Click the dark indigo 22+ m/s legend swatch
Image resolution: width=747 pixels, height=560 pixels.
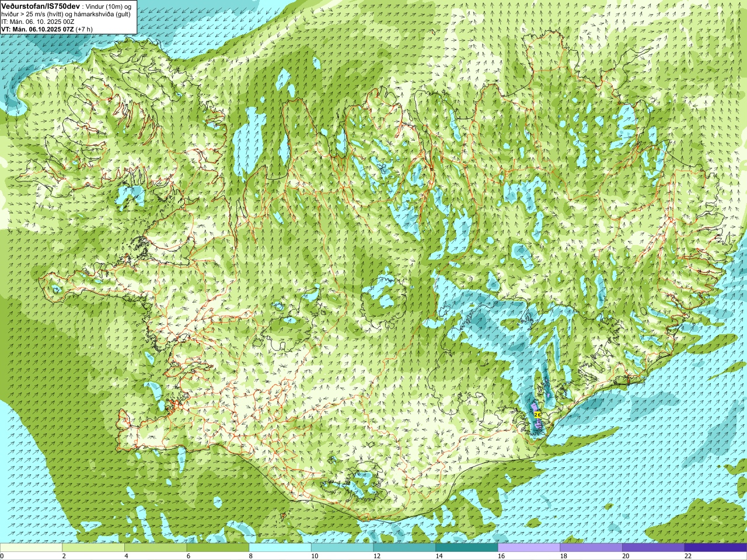click(x=715, y=548)
